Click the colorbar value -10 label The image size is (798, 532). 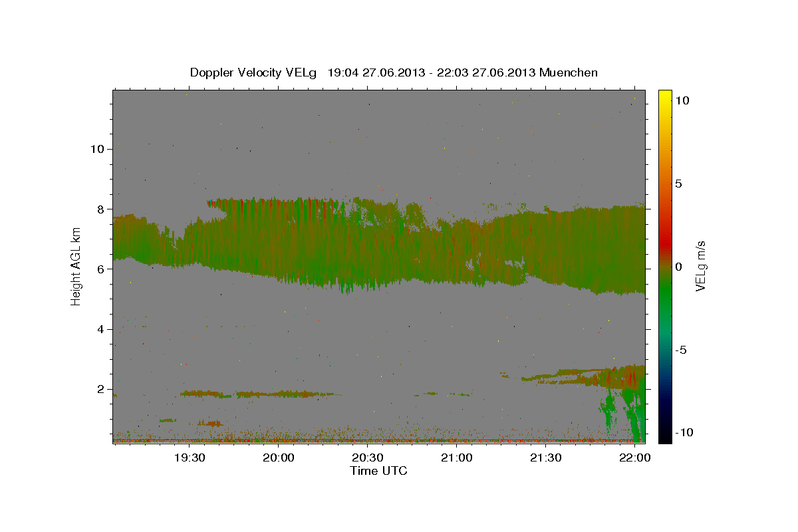pyautogui.click(x=684, y=433)
